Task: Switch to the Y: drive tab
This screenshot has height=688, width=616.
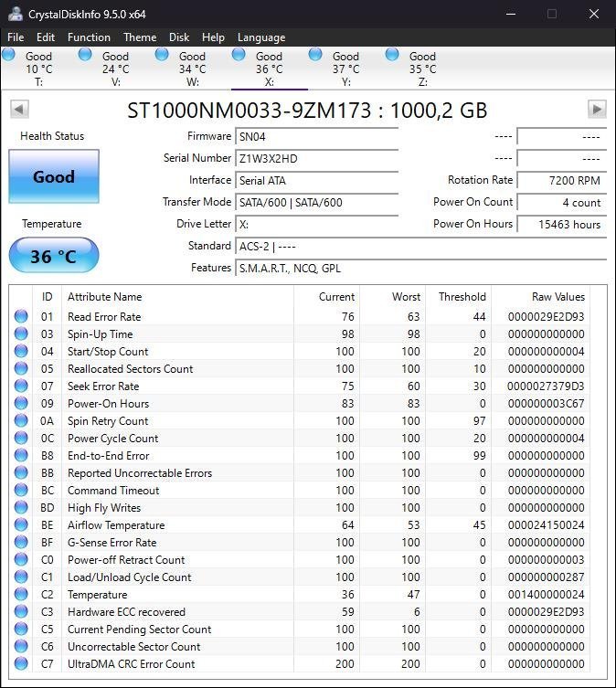Action: click(x=345, y=69)
